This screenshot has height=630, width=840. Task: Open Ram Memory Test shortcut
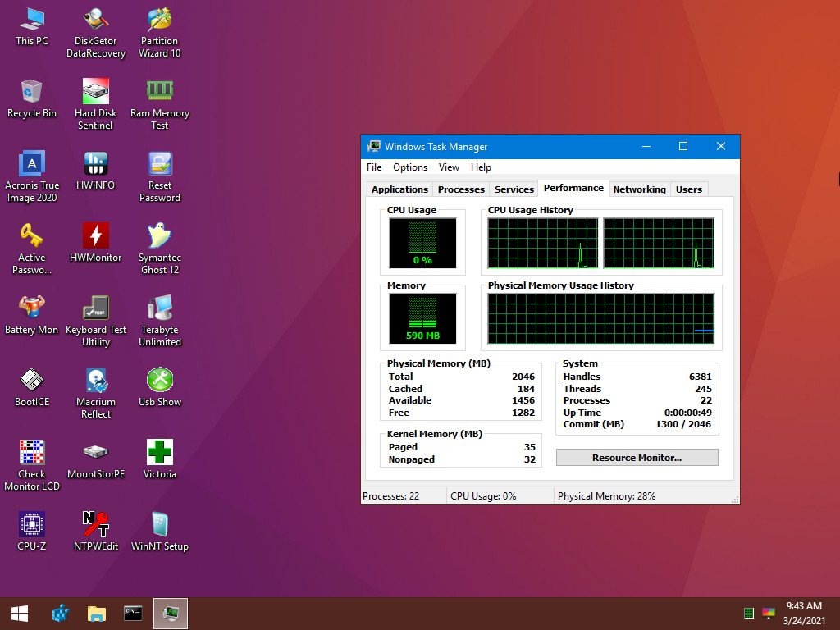tap(160, 104)
